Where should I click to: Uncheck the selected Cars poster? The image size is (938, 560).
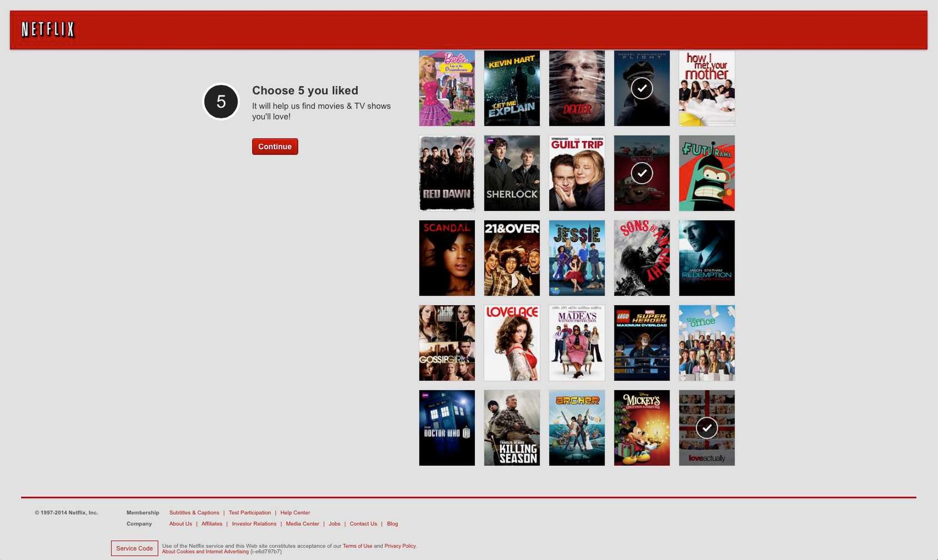[642, 173]
